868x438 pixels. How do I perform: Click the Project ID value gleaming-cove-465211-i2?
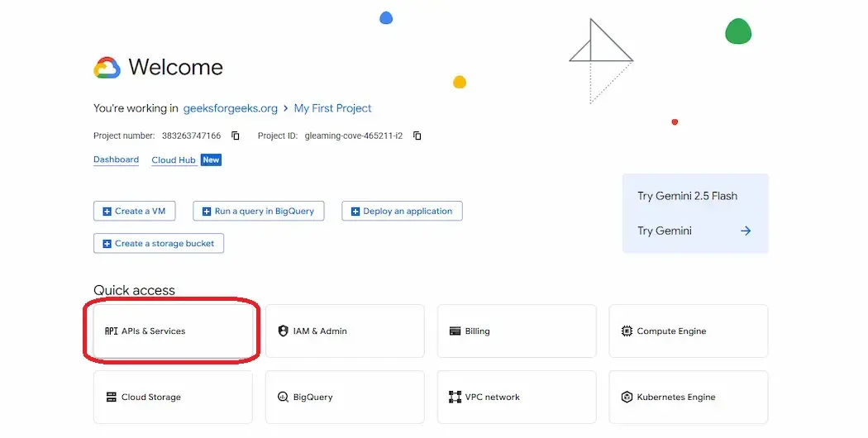click(354, 136)
